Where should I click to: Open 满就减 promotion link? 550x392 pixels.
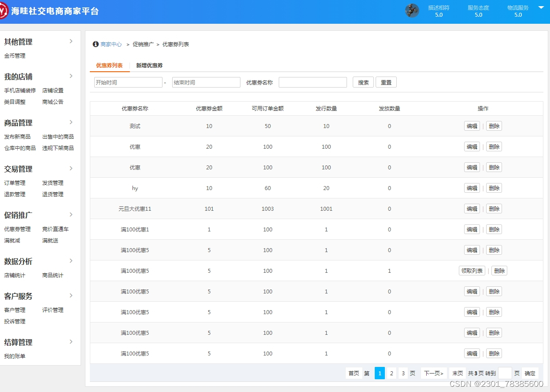pos(12,241)
